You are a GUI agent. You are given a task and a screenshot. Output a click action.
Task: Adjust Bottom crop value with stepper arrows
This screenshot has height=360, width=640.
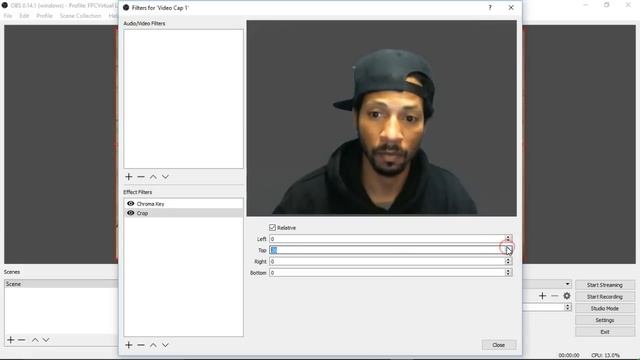coord(508,272)
